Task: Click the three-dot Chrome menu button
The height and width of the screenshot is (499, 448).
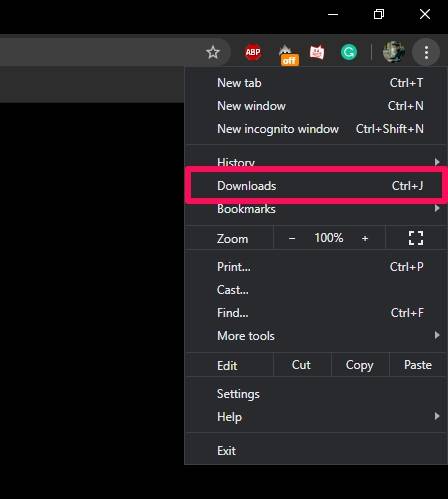Action: point(426,52)
